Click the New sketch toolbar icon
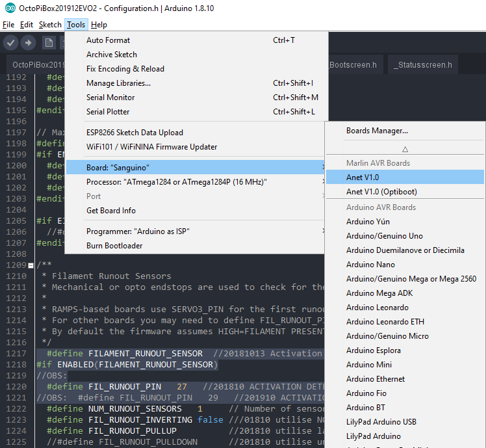The image size is (486, 448). (49, 43)
